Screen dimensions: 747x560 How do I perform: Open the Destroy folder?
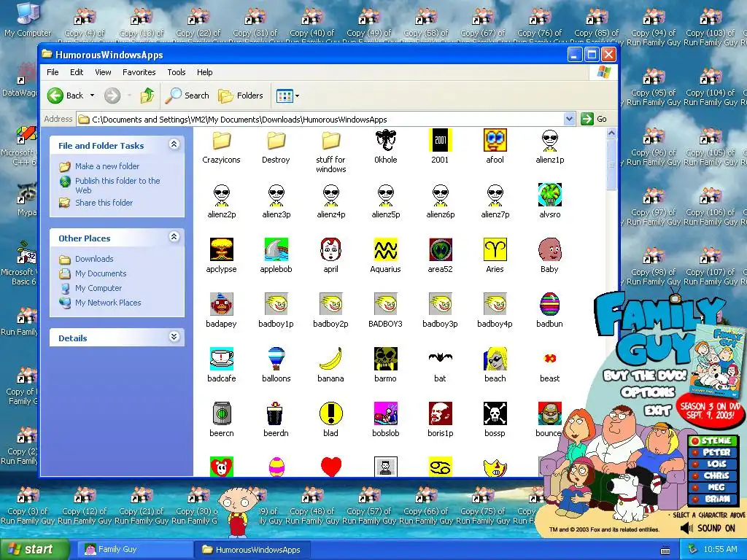pyautogui.click(x=276, y=141)
